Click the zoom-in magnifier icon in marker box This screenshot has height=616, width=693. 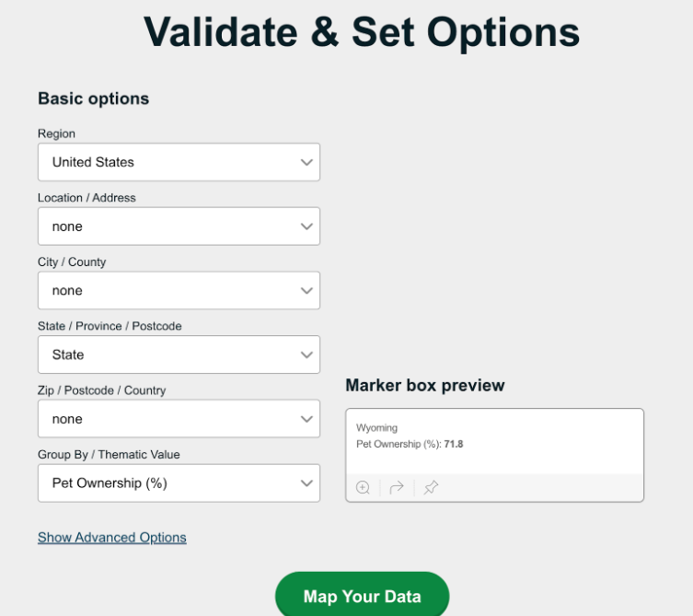[363, 487]
